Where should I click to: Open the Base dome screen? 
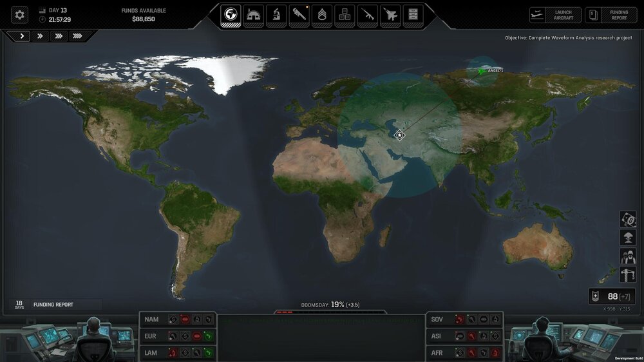pos(253,15)
